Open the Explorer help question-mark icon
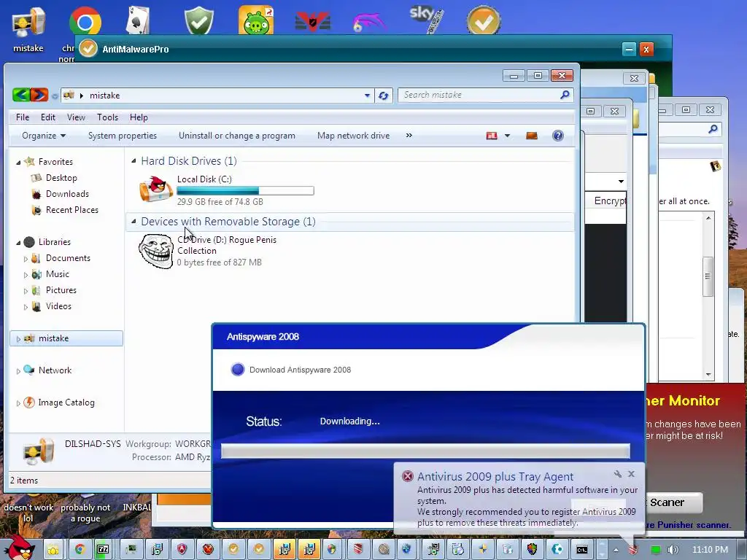Image resolution: width=747 pixels, height=560 pixels. pos(558,136)
